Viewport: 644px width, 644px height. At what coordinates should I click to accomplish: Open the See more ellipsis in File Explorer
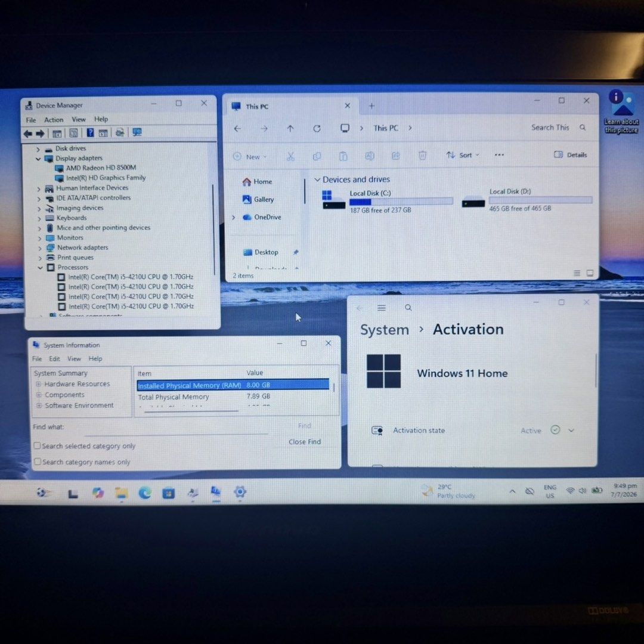coord(499,155)
